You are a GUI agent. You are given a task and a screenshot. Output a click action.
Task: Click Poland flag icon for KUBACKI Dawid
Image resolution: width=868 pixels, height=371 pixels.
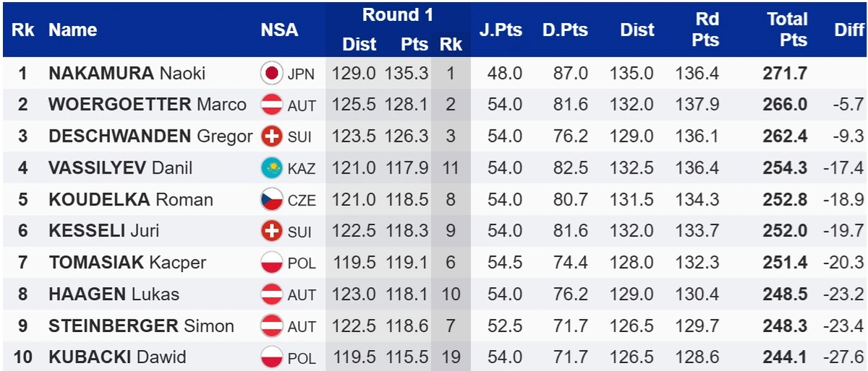point(271,357)
